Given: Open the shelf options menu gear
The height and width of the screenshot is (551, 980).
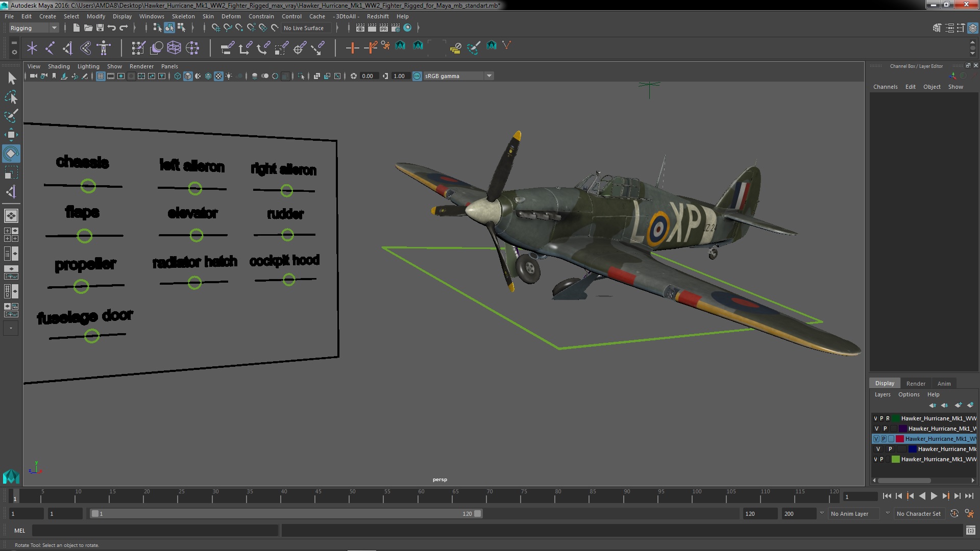Looking at the screenshot, I should (14, 52).
